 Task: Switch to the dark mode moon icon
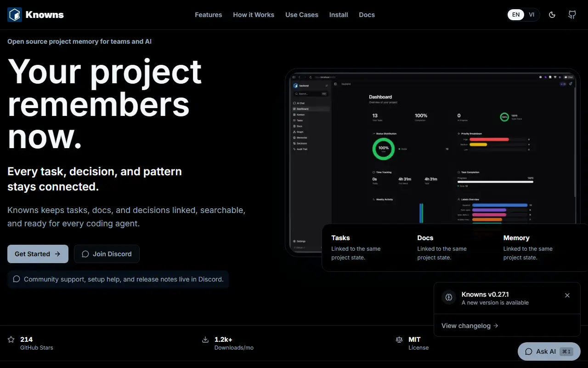pyautogui.click(x=552, y=15)
